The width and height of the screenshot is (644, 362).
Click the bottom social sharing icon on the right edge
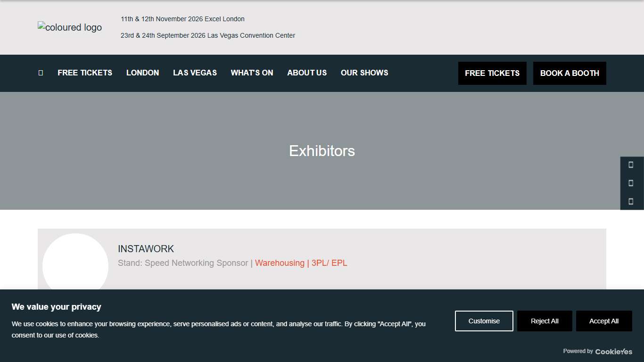click(631, 201)
